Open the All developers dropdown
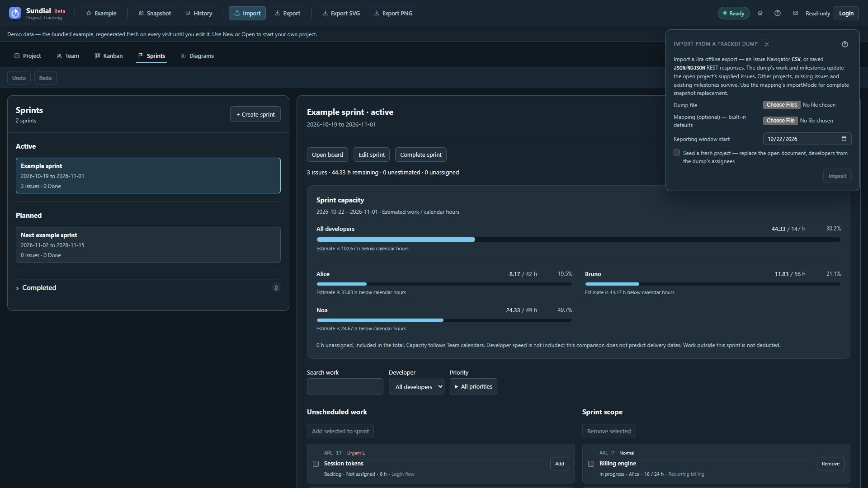This screenshot has height=488, width=868. point(416,387)
